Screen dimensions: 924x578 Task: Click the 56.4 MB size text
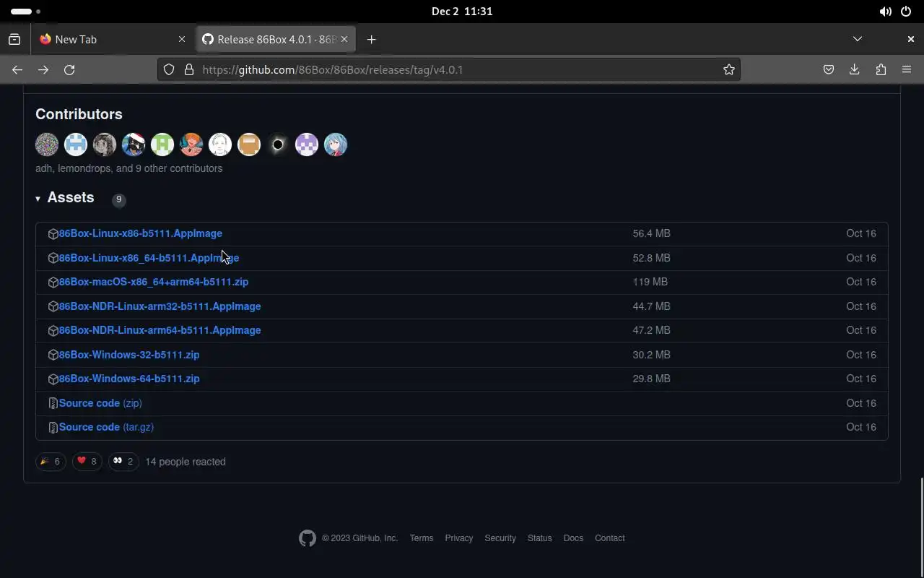pos(652,233)
